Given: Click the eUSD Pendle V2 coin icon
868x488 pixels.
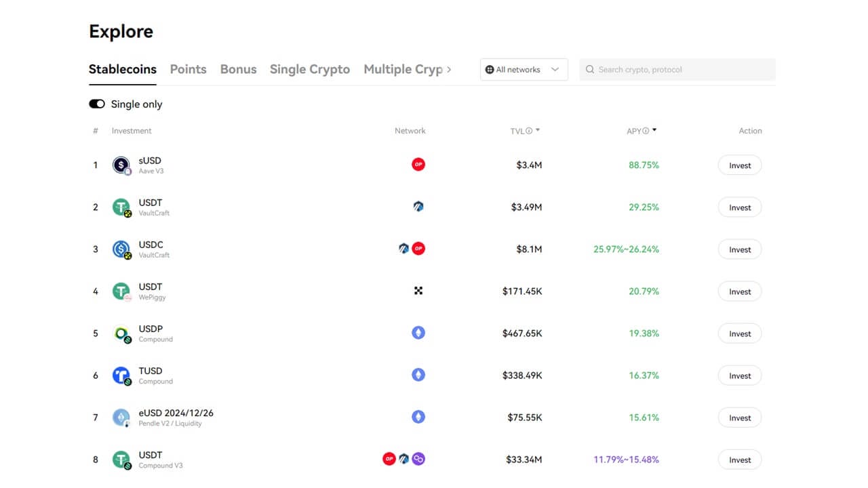Looking at the screenshot, I should click(121, 417).
